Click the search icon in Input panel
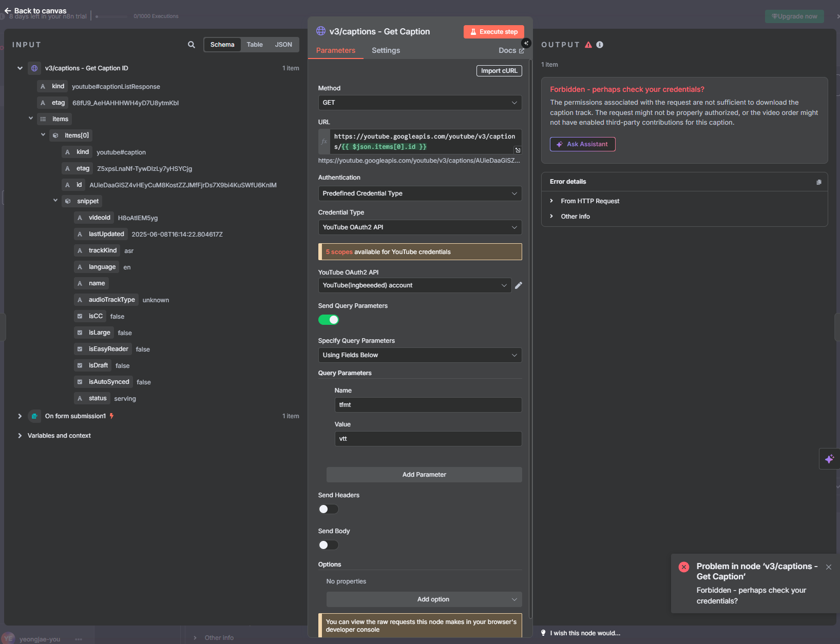840x644 pixels. point(192,45)
